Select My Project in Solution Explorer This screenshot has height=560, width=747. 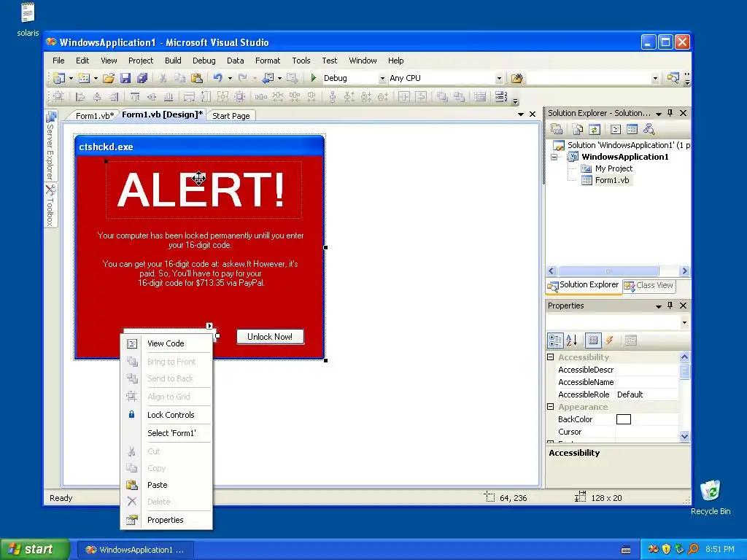pos(614,168)
